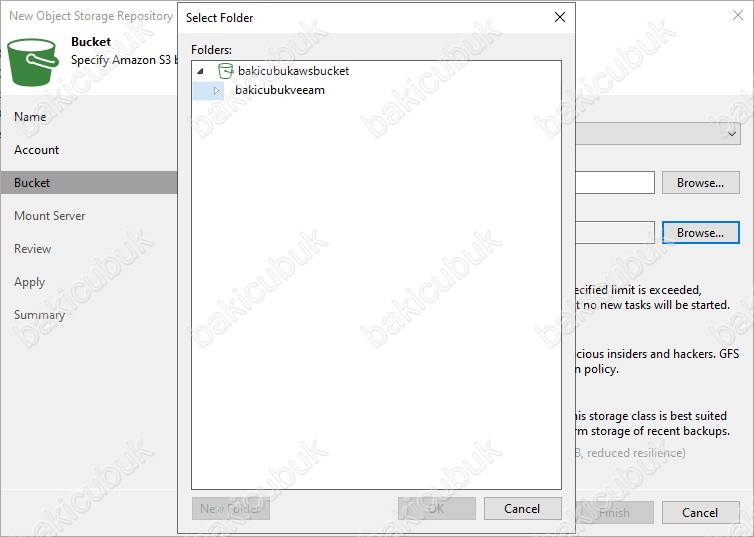This screenshot has height=537, width=754.
Task: Click the bucket Browse button in the wizard
Action: click(x=701, y=183)
